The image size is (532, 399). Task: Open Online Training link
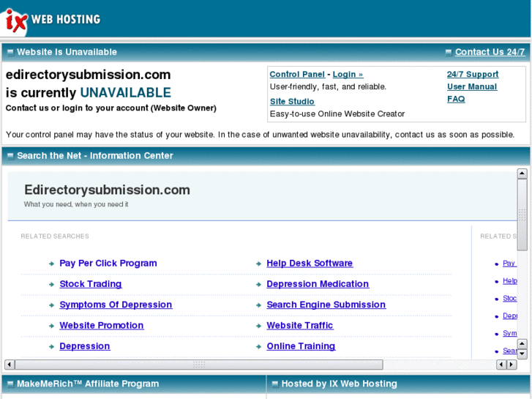301,346
